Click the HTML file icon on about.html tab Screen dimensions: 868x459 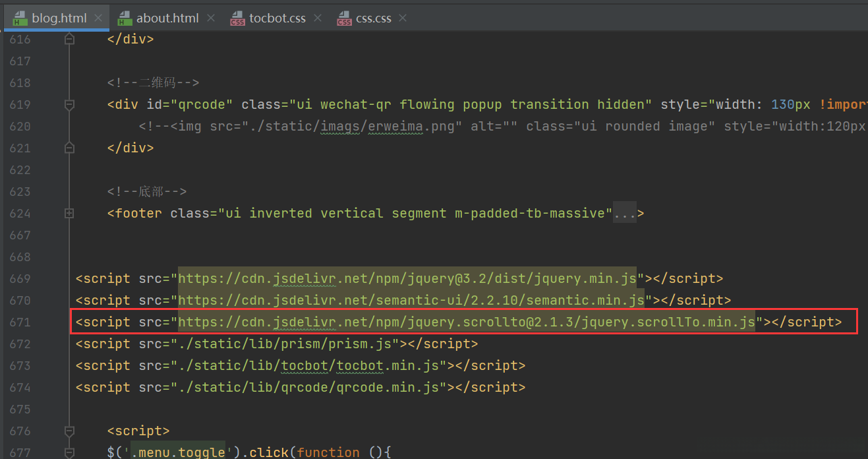coord(125,18)
